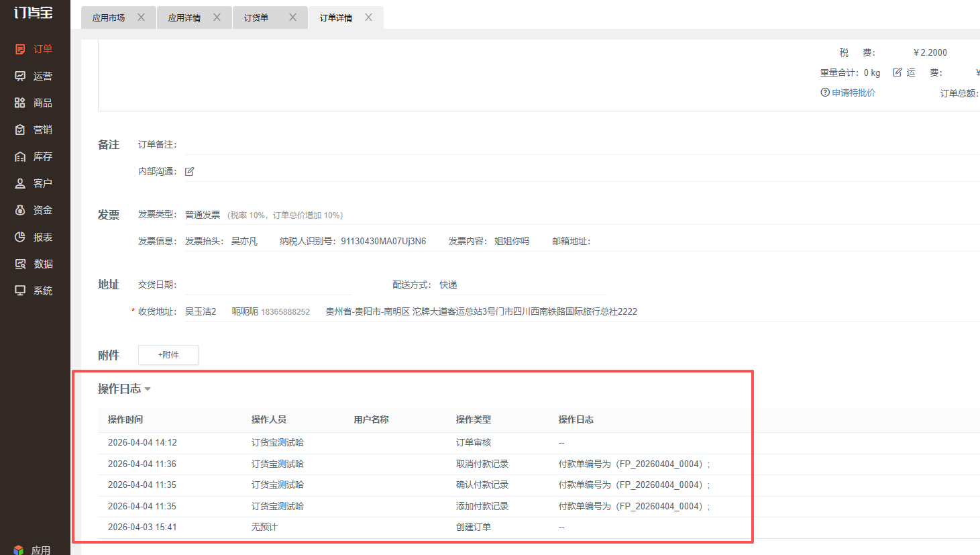This screenshot has height=555, width=980.
Task: Close the 订单详情 tab
Action: 368,17
